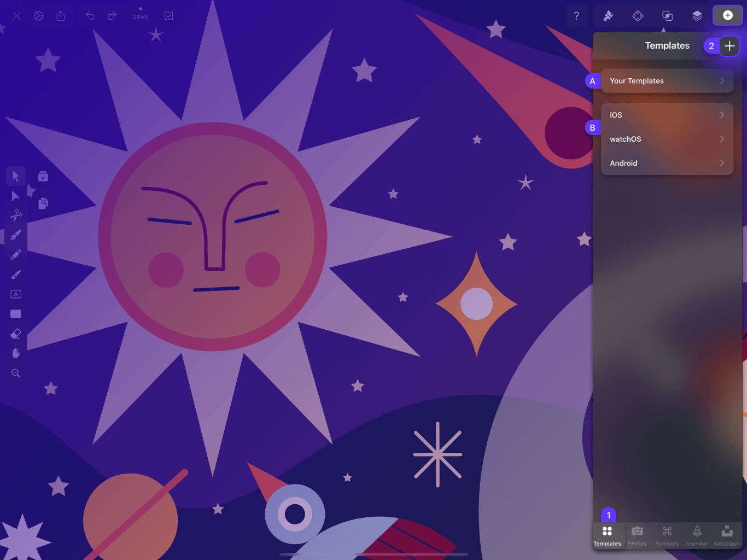Switch to the Unsplash tab

coord(727,536)
